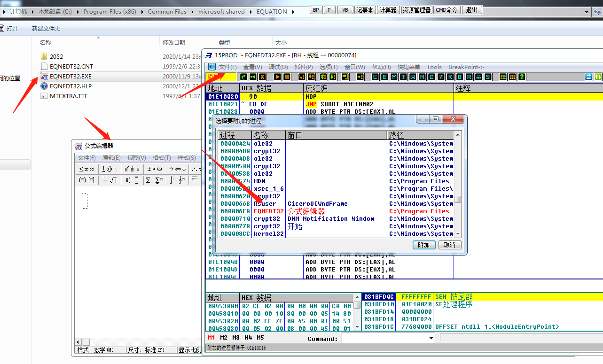Open Memory map with M icon
This screenshot has width=603, height=364.
point(394,77)
